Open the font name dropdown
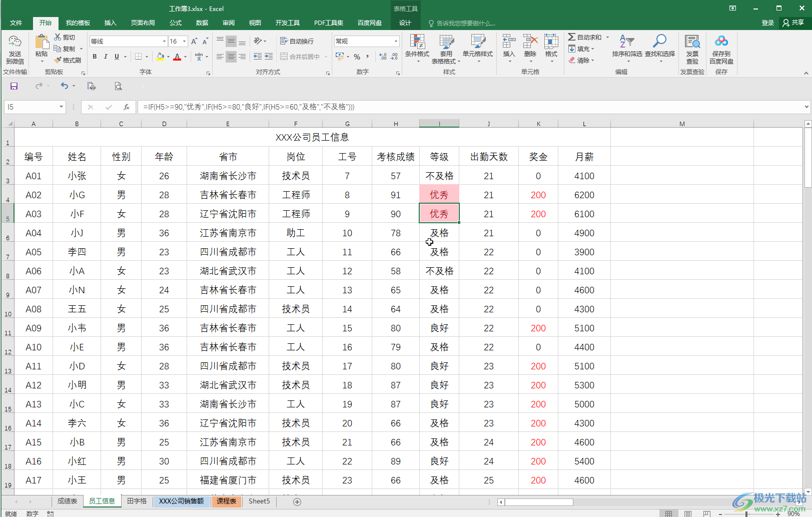Viewport: 812px width, 517px height. click(x=164, y=42)
